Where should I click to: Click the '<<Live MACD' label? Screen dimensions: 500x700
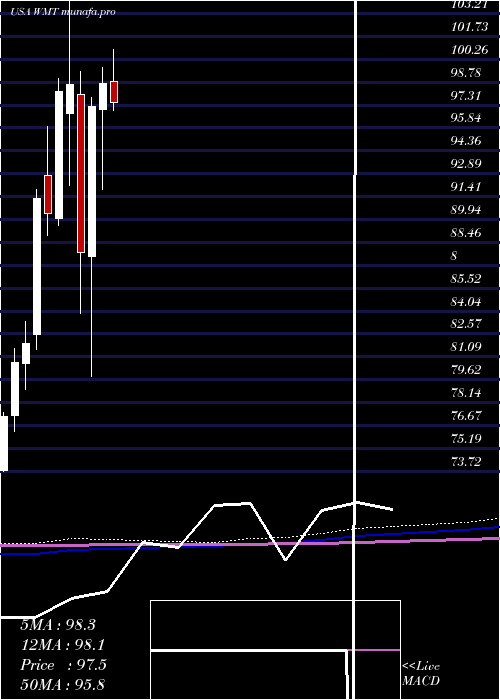coord(421,673)
